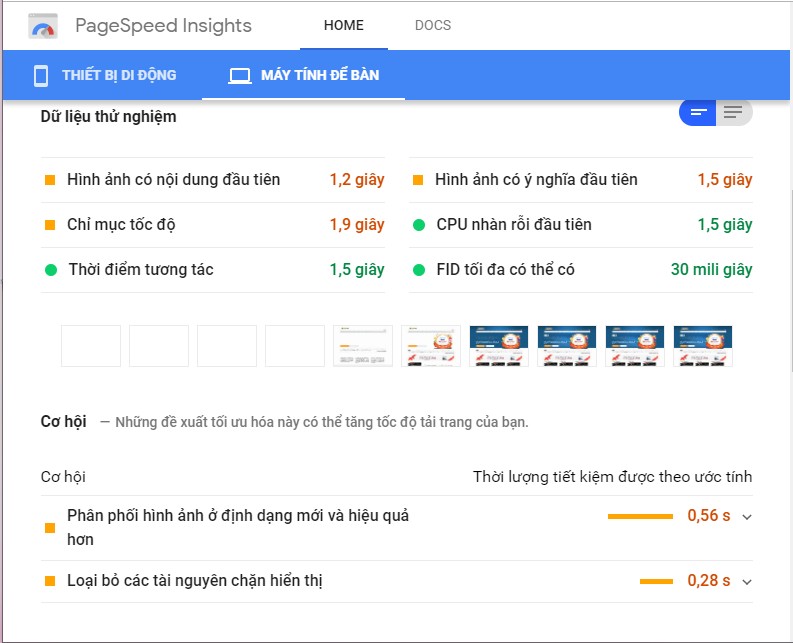793x643 pixels.
Task: Click the '30 mili giây' value
Action: click(x=712, y=270)
